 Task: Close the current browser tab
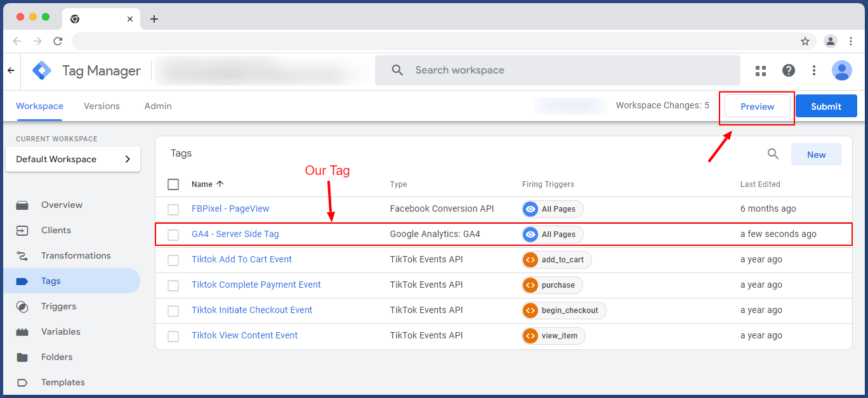coord(130,19)
